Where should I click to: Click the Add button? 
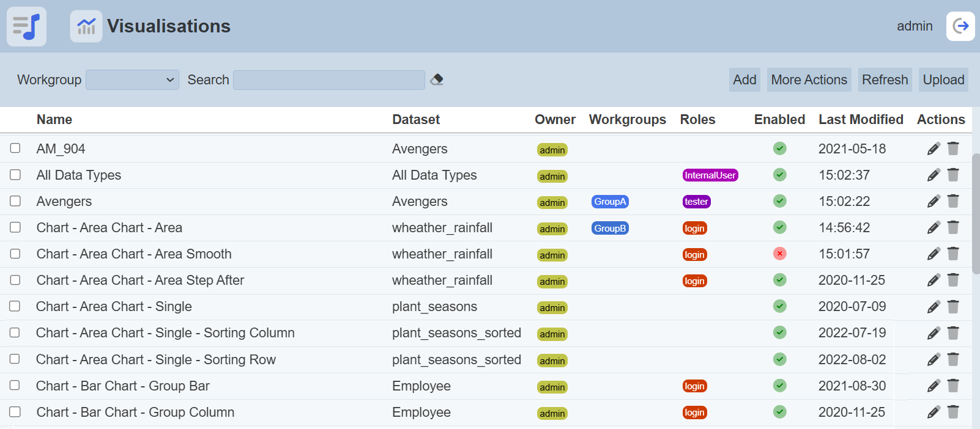coord(744,80)
